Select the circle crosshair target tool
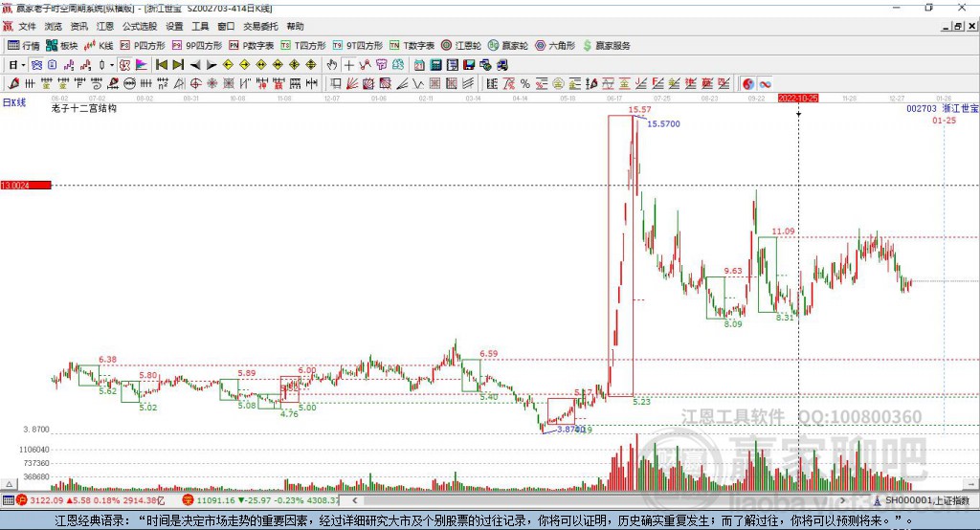The width and height of the screenshot is (980, 530). tap(195, 84)
